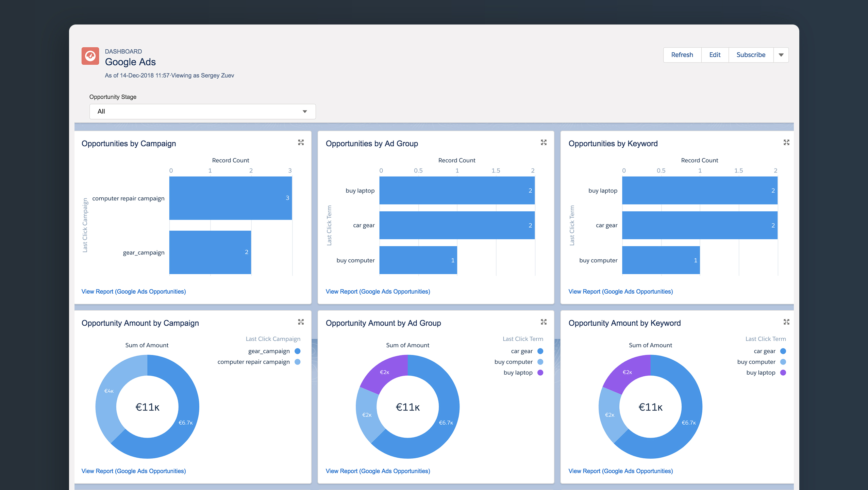Click the computer repair campaign bar
This screenshot has width=868, height=490.
[230, 198]
